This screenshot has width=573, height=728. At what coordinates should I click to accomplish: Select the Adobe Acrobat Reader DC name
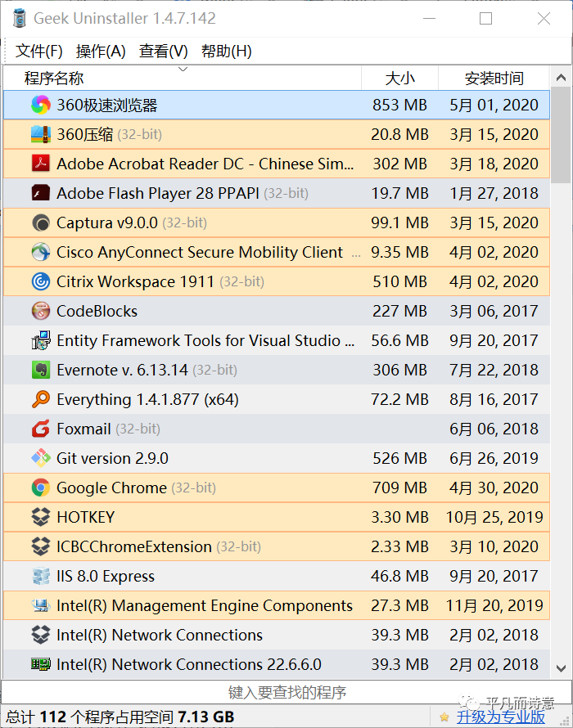coord(205,164)
